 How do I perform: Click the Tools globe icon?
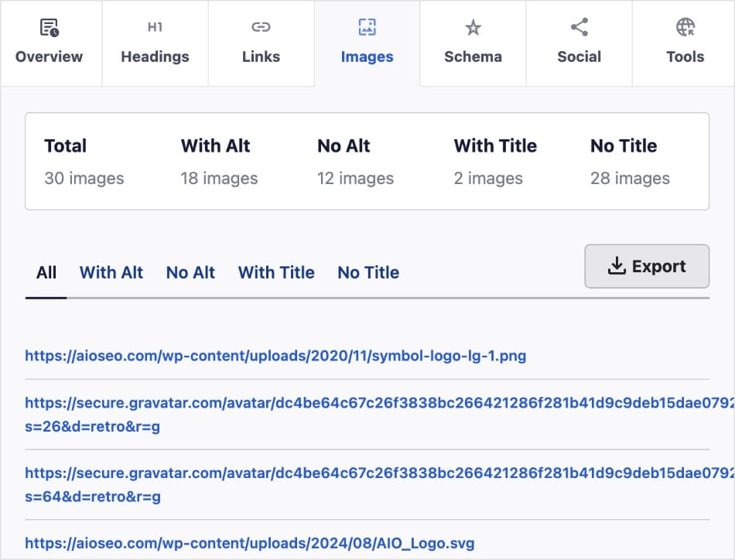(685, 28)
